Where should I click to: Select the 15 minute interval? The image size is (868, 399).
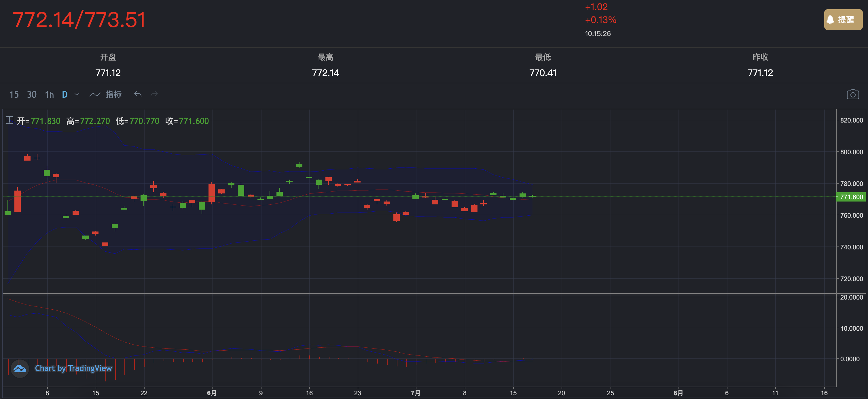pos(14,95)
